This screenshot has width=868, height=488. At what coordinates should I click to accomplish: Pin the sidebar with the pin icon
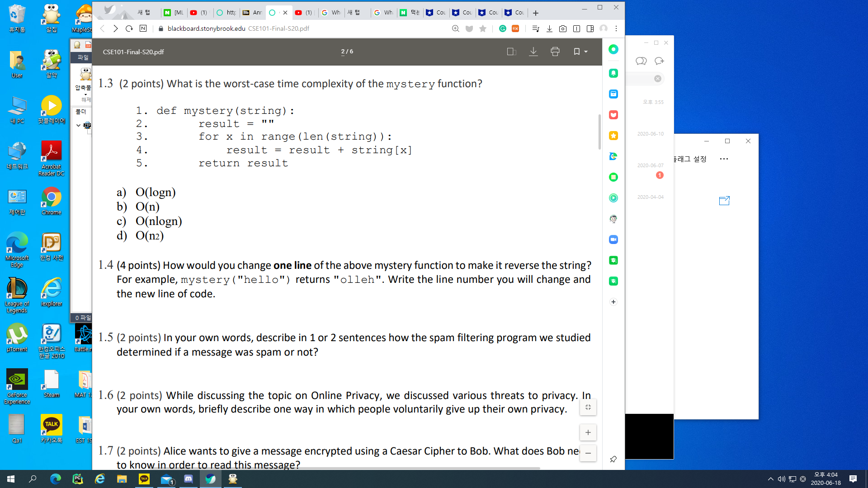613,459
